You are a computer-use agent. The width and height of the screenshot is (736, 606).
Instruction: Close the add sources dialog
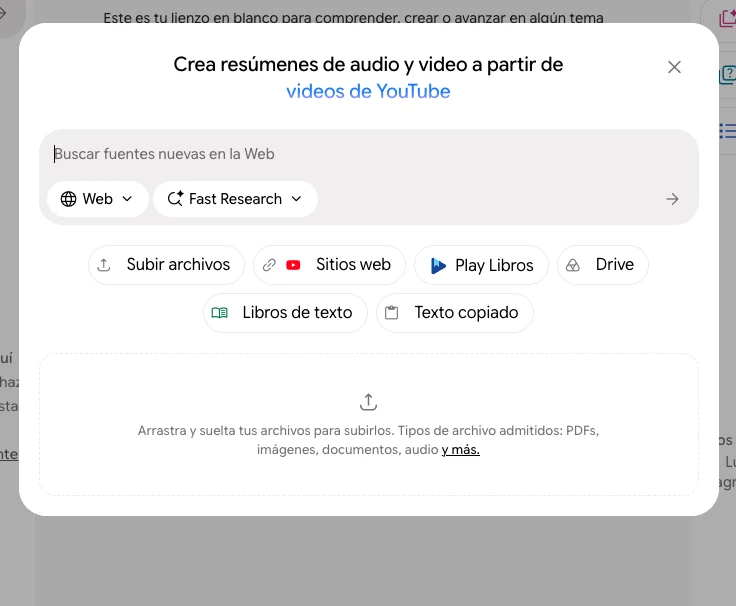pyautogui.click(x=674, y=67)
